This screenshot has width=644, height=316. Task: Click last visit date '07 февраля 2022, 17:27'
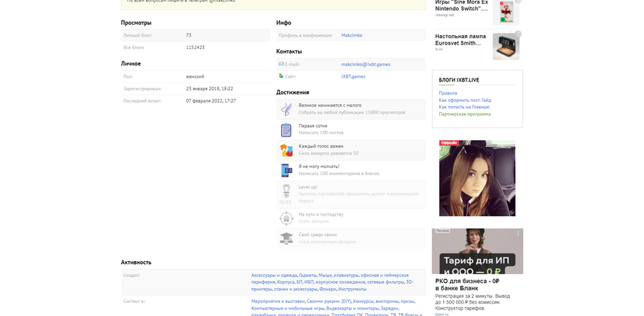point(211,101)
